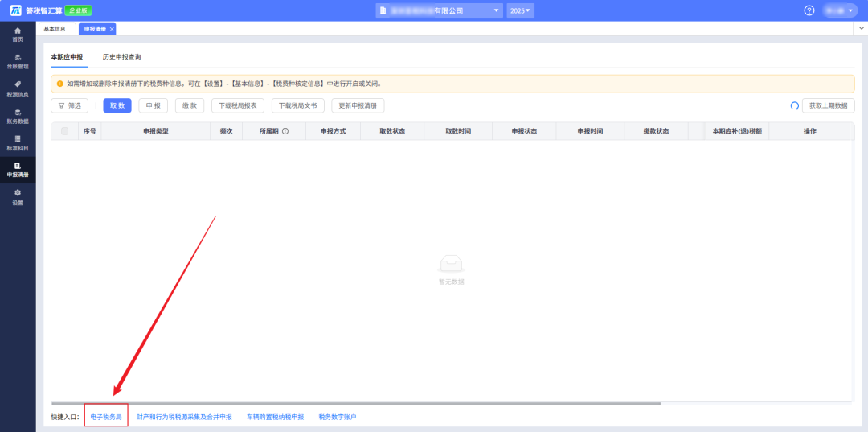Click the 企业版 edition badge
868x432 pixels.
78,10
